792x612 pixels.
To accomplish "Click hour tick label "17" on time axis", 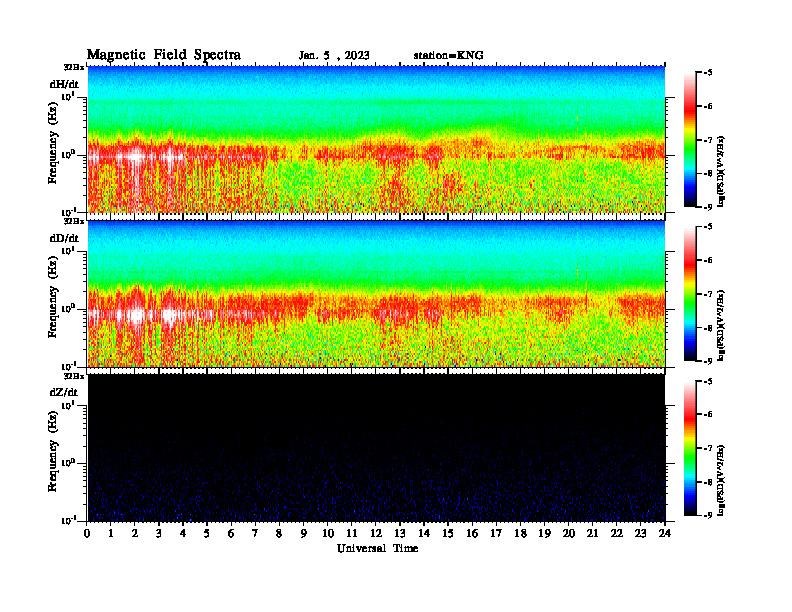I will pos(497,533).
